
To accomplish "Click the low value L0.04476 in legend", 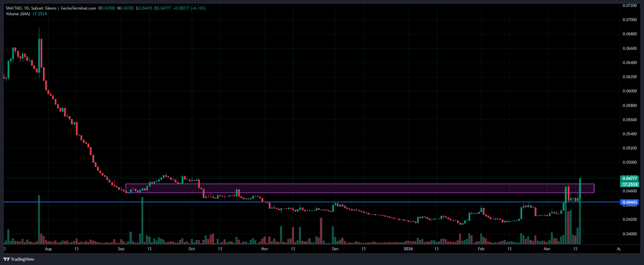I will [x=145, y=8].
